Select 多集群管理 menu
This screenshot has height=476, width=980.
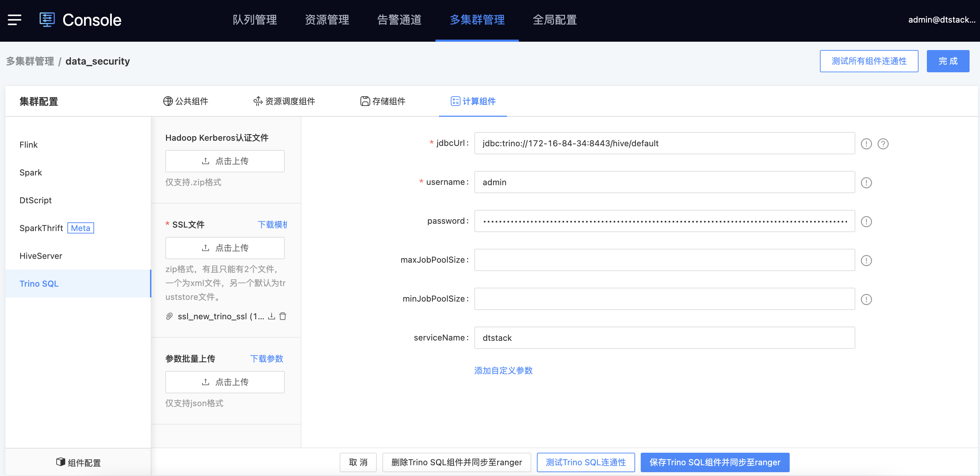pyautogui.click(x=477, y=20)
